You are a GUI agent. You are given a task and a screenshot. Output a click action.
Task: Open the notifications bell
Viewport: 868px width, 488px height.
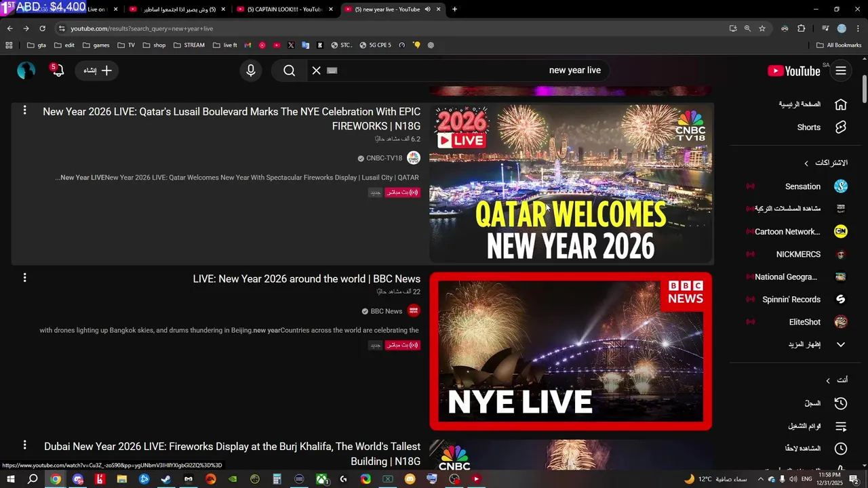(58, 70)
